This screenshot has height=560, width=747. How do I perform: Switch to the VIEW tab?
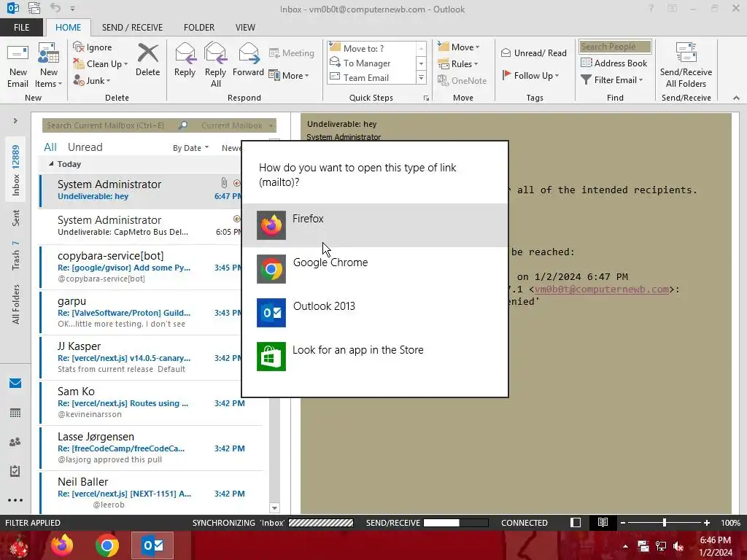(x=245, y=28)
